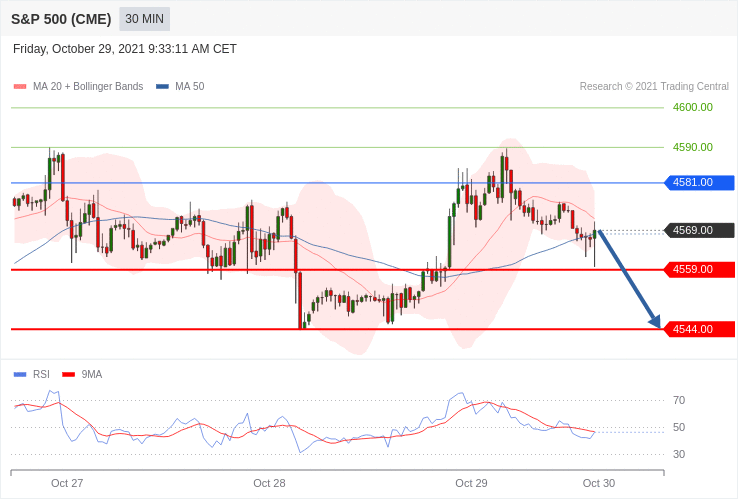
Task: Click the RSI blue legend swatch
Action: (20, 375)
